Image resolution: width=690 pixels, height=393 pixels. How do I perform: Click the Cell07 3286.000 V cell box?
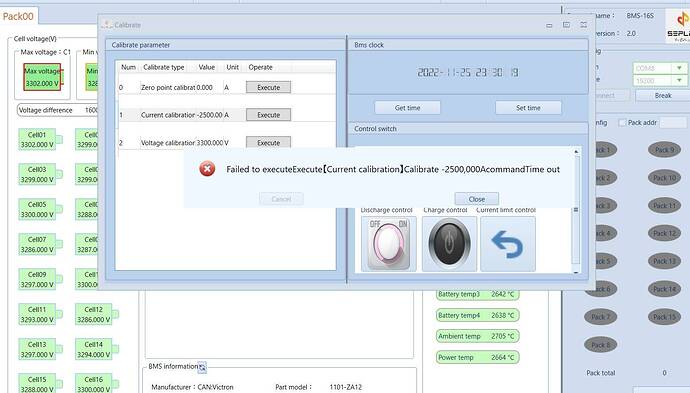click(37, 244)
